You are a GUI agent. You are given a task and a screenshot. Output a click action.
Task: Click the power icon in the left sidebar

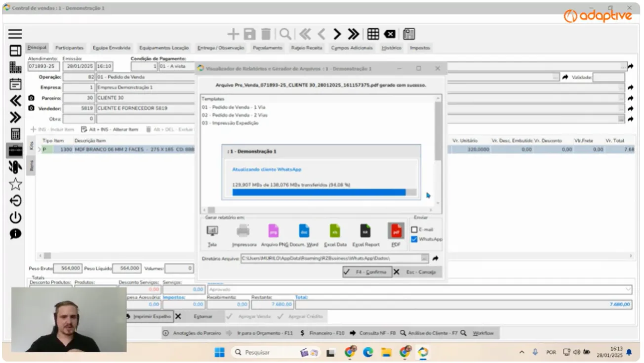(15, 217)
